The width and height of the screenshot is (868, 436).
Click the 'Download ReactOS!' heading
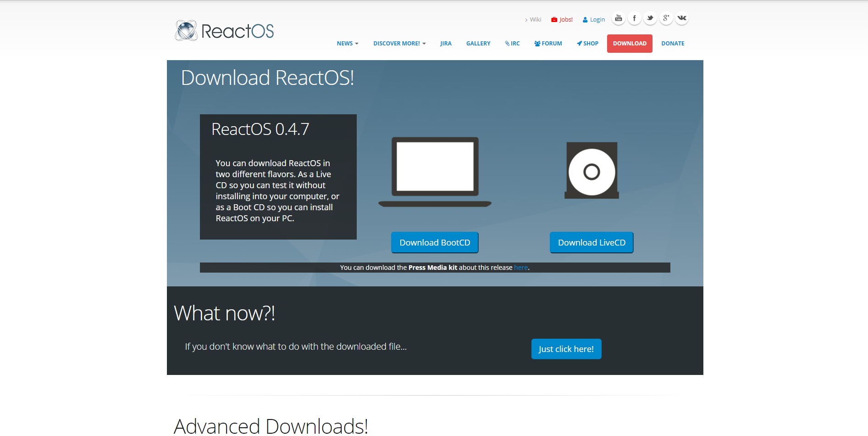click(x=268, y=78)
